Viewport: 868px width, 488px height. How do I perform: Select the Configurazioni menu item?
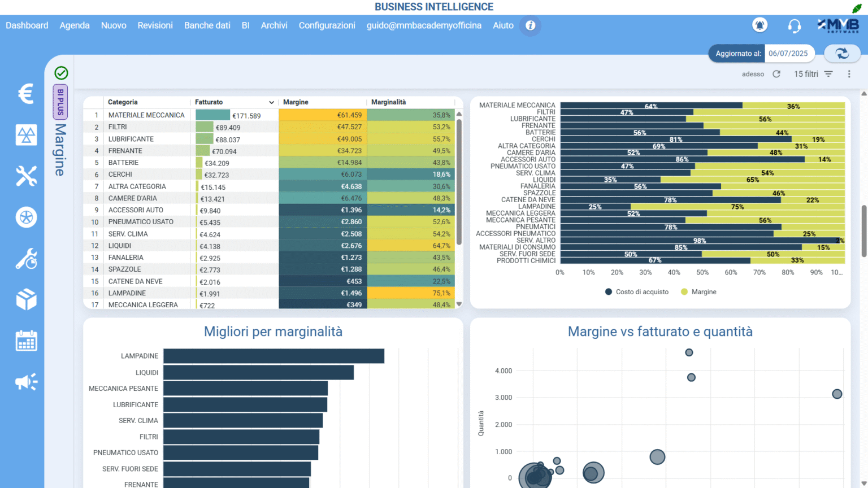click(x=327, y=25)
